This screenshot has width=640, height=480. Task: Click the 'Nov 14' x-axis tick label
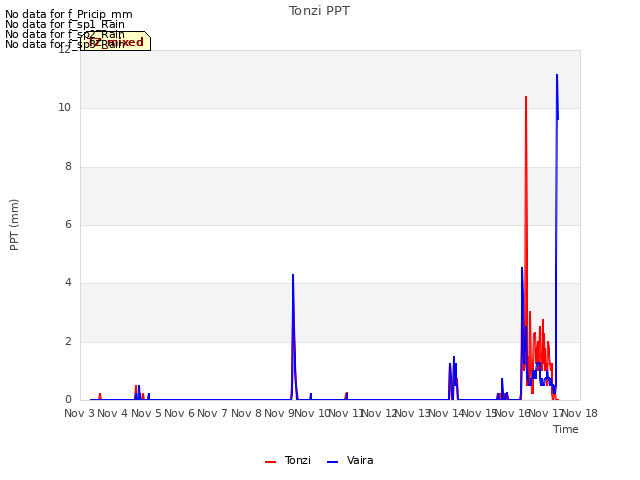[447, 413]
